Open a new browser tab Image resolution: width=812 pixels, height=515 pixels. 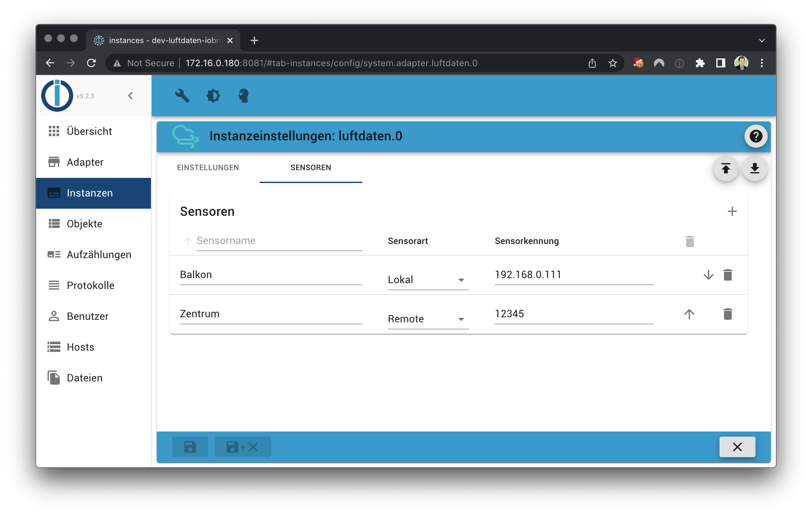(254, 40)
